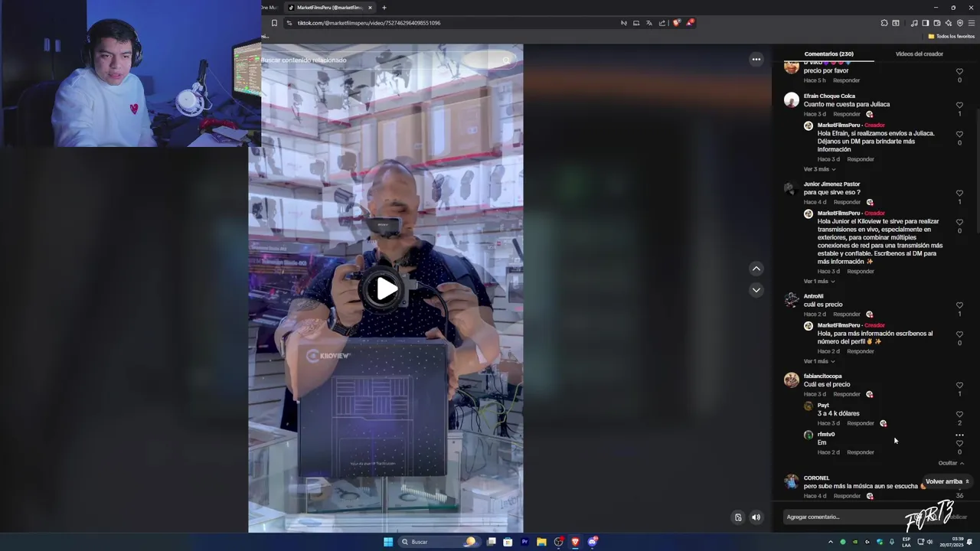
Task: Like Efrain Choque Colca's comment
Action: 959,105
